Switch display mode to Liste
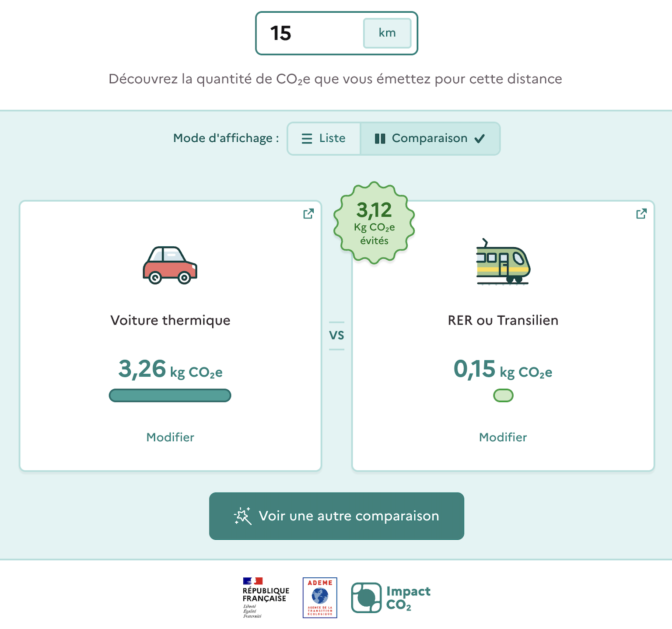 (x=324, y=138)
